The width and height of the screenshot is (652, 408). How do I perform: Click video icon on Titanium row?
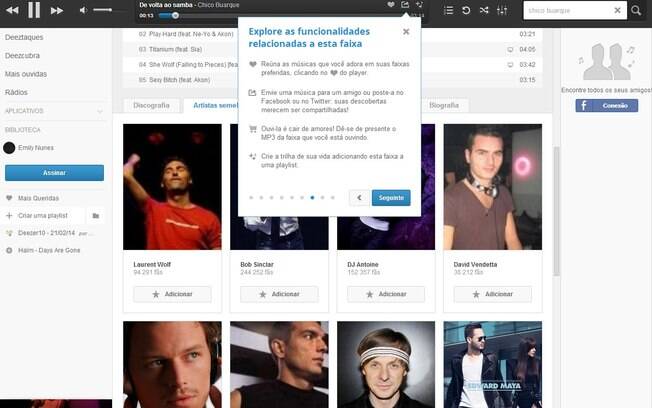tap(510, 49)
